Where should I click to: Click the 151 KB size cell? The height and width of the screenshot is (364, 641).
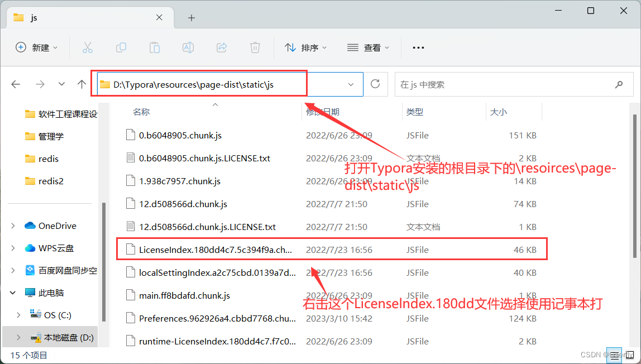pos(523,135)
